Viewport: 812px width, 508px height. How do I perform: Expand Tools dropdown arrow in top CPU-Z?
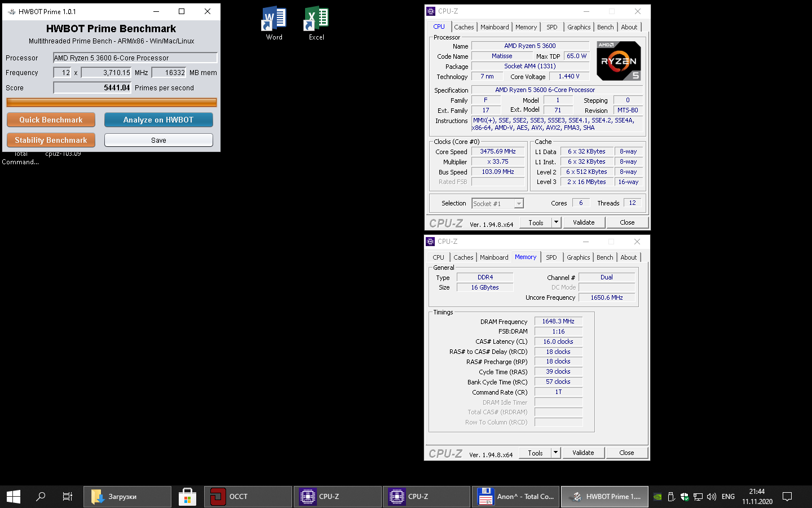(x=556, y=222)
